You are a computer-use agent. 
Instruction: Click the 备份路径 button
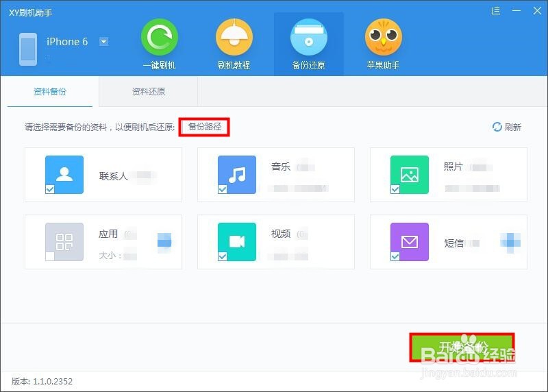204,127
